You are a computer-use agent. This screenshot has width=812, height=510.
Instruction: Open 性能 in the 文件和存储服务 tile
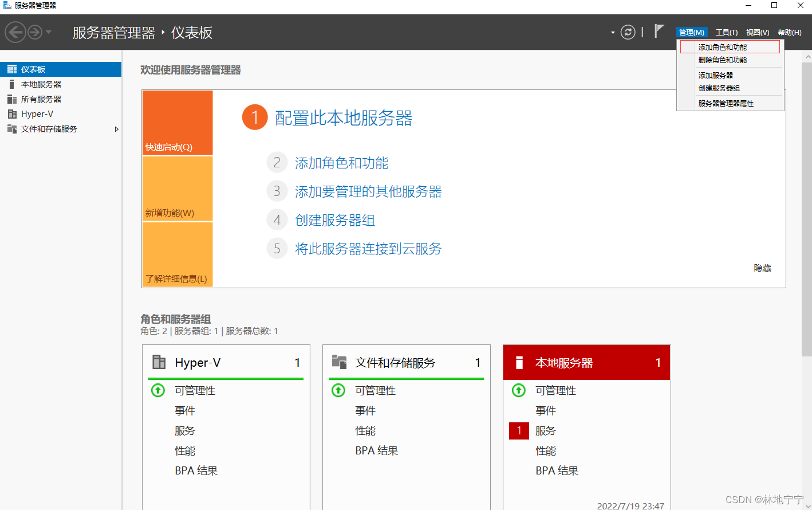point(365,430)
